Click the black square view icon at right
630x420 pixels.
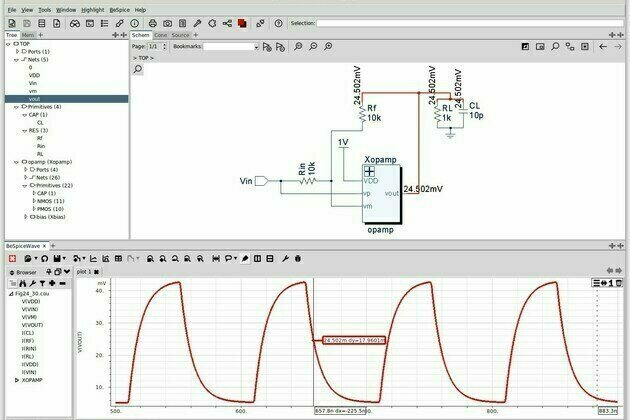526,47
